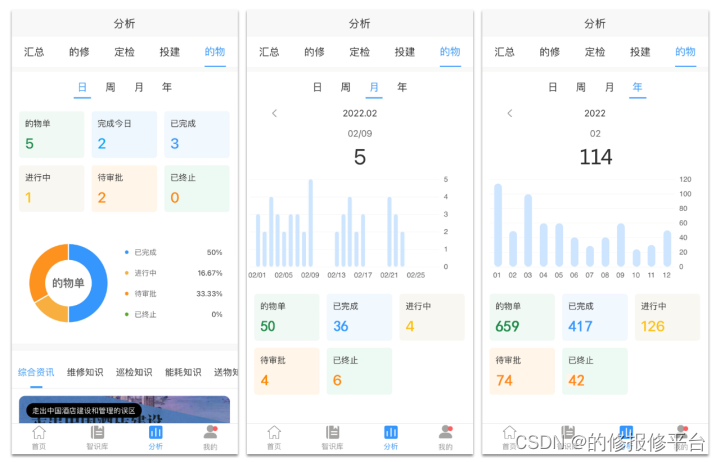Select 的修 tab in left screen
This screenshot has height=462, width=720.
coord(79,52)
